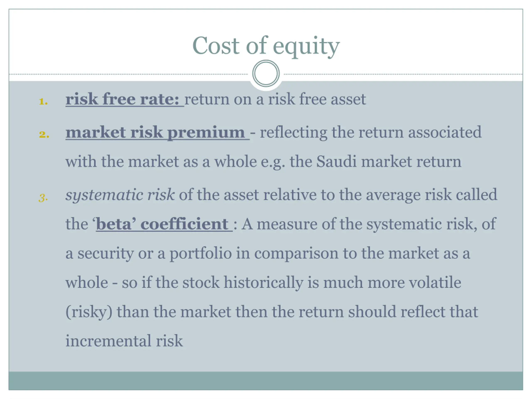The height and width of the screenshot is (399, 532).
Task: Click the yellow number 2 list marker
Action: tap(44, 134)
